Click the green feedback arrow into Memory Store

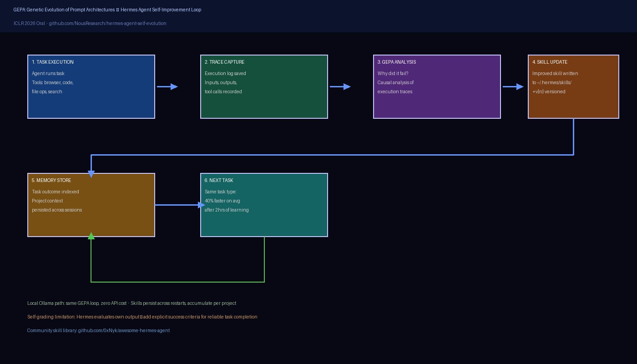(x=177, y=281)
